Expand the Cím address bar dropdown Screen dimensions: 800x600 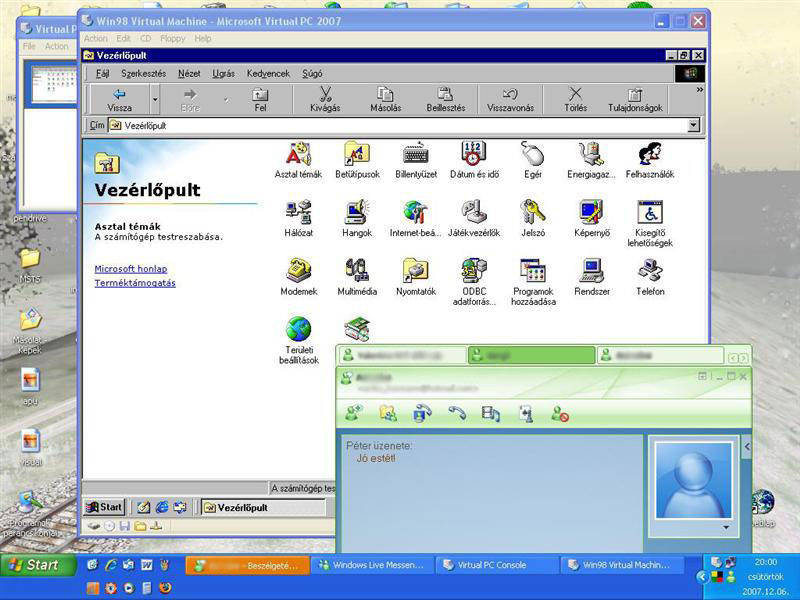[693, 125]
